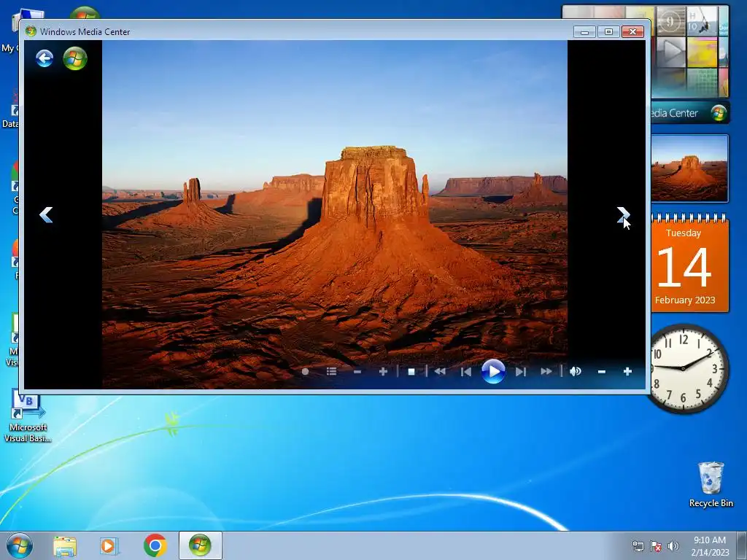Show the next picture with right chevron
Image resolution: width=747 pixels, height=560 pixels.
[x=624, y=215]
